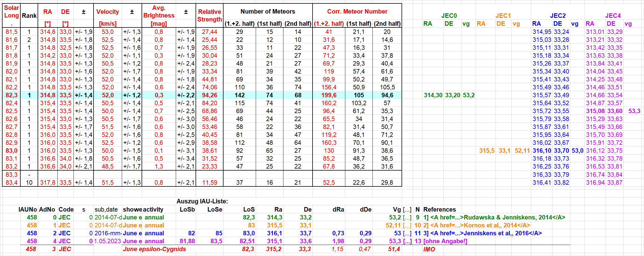Open the Jenniskens et al., 2016 reference
Image resolution: width=644 pixels, height=256 pixels.
(482, 233)
